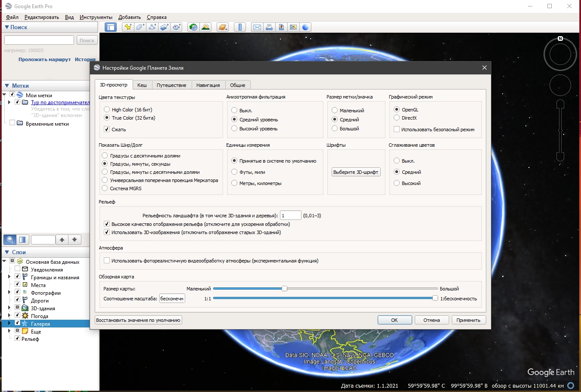This screenshot has height=392, width=581.
Task: Enable photorealistic atmosphere rendering checkbox
Action: (107, 260)
